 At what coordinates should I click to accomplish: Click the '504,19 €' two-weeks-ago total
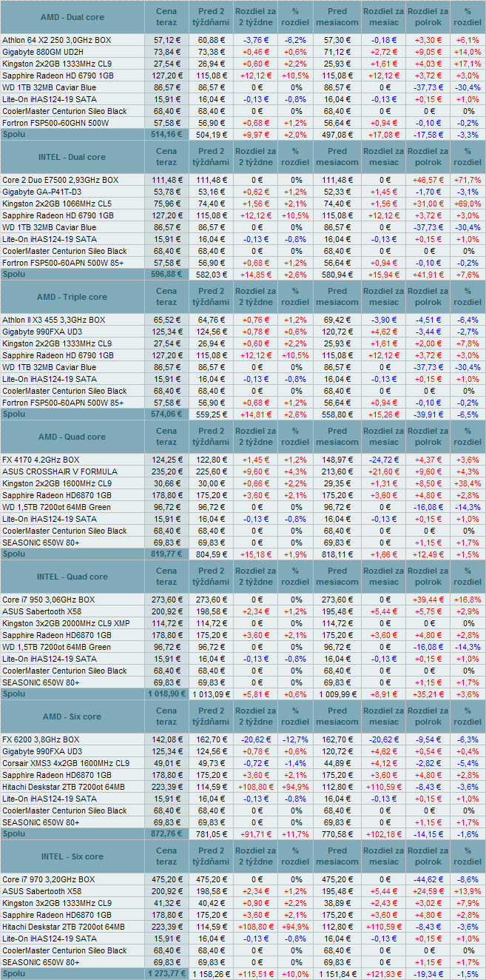(212, 135)
